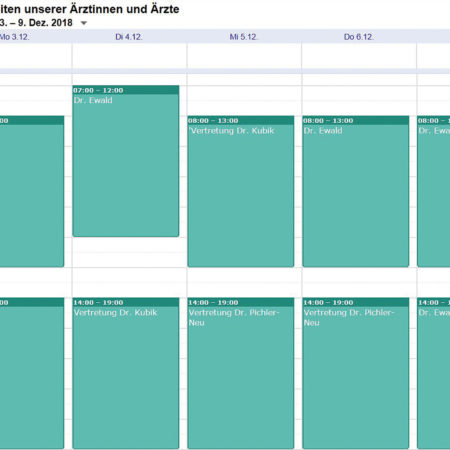Open Wednesday 08:00 – 13:00 Vertretung Dr. Kubik event
450x450 pixels.
pos(241,191)
